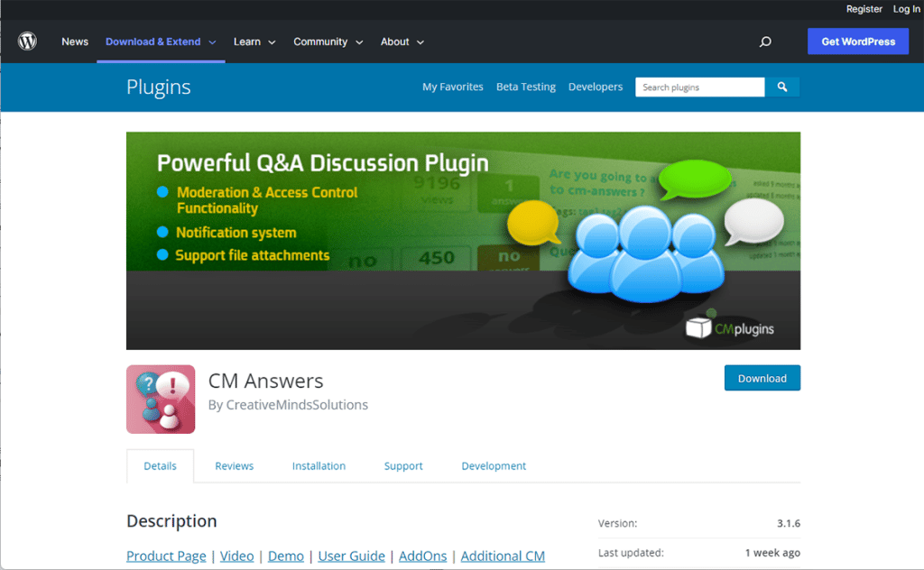The image size is (924, 570).
Task: Click the Get WordPress button
Action: click(858, 41)
